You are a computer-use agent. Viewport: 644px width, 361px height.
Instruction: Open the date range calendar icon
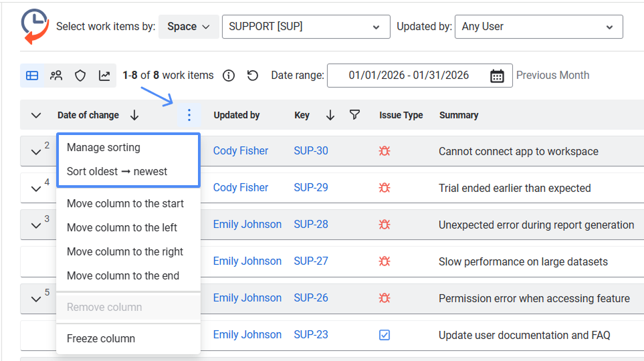[497, 76]
